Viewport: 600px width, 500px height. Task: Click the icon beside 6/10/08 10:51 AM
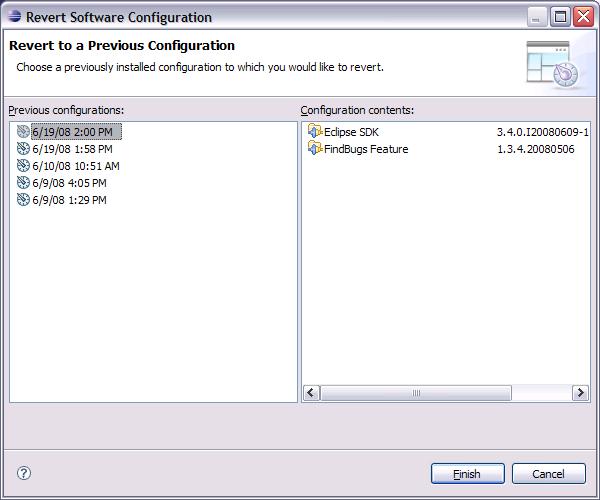pyautogui.click(x=23, y=166)
